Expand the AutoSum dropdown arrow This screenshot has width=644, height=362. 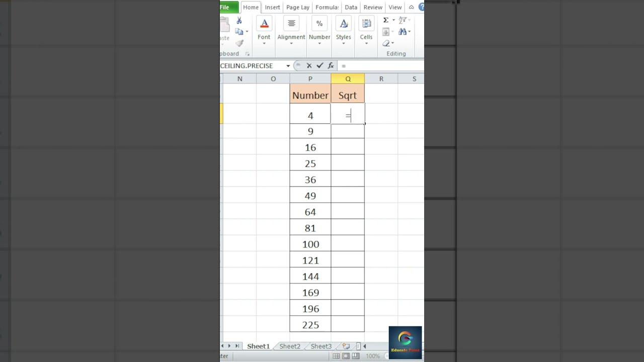pyautogui.click(x=393, y=20)
